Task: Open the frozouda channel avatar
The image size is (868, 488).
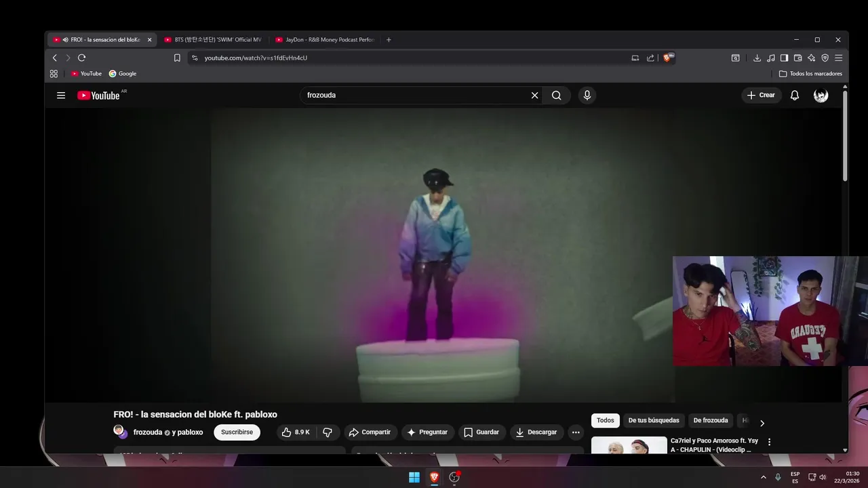Action: 119,432
